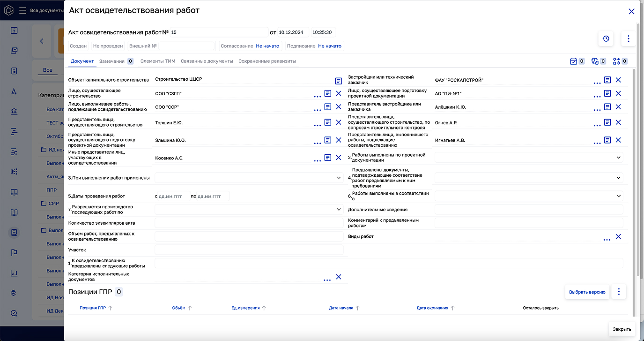
Task: Open dropdown Разрешается производство последующих работ по
Action: (x=338, y=209)
